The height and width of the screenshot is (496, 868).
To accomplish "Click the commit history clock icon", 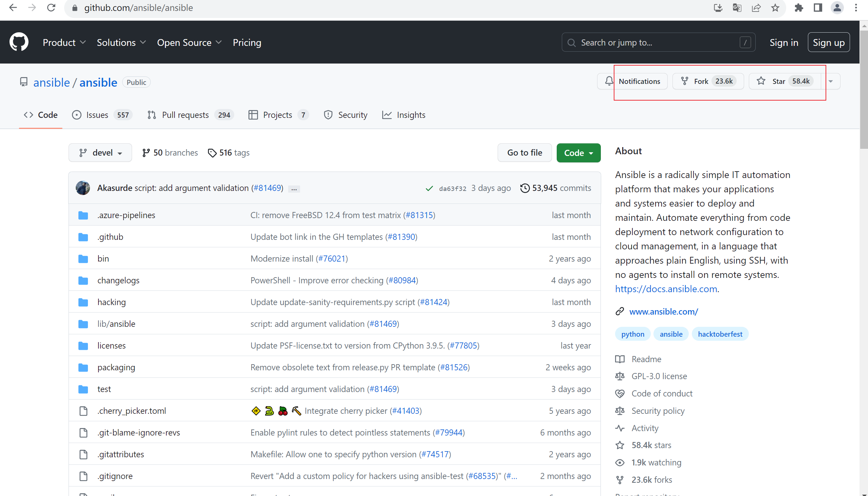I will [x=525, y=188].
